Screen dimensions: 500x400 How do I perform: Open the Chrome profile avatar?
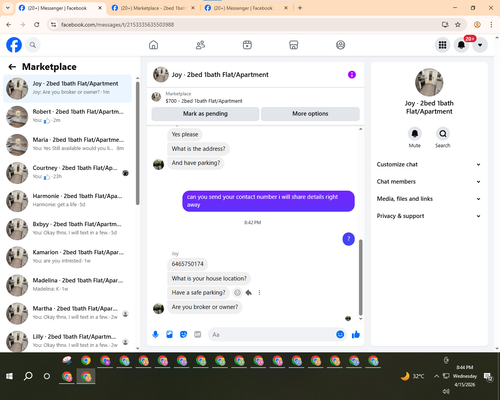[477, 25]
